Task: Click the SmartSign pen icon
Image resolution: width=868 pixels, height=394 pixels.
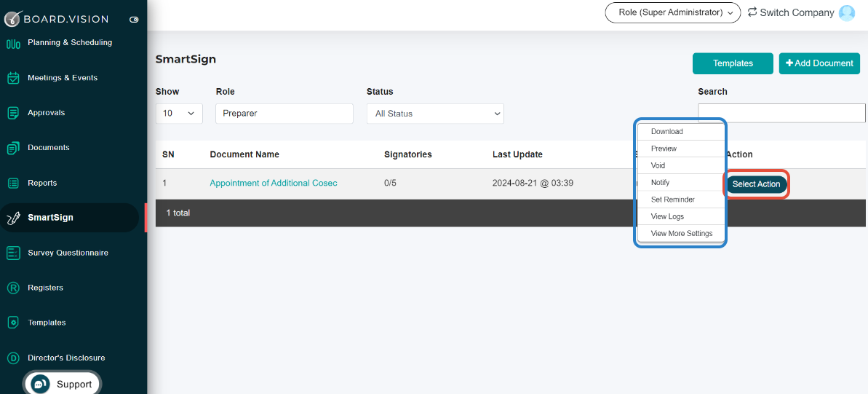Action: (13, 218)
